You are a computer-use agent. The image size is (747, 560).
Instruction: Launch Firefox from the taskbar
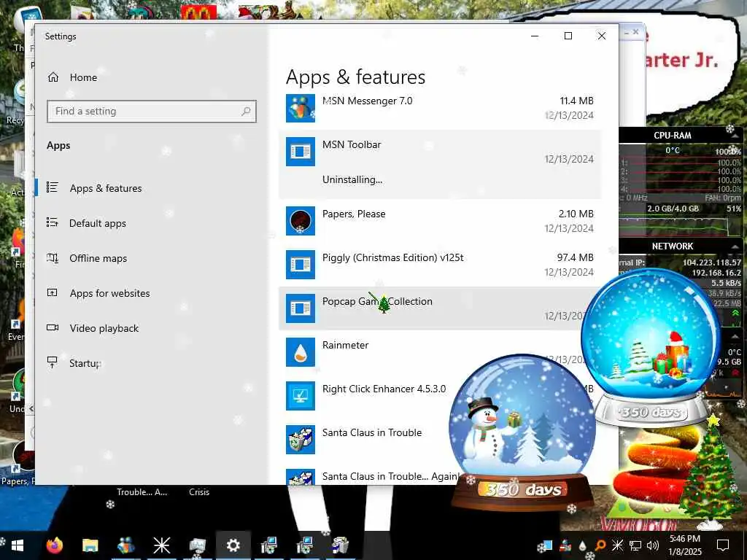pyautogui.click(x=54, y=545)
